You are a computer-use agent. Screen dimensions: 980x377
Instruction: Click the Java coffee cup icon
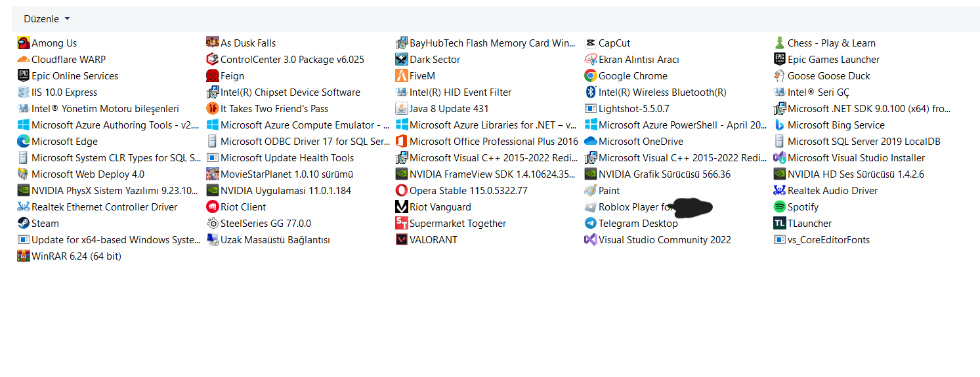pyautogui.click(x=402, y=109)
